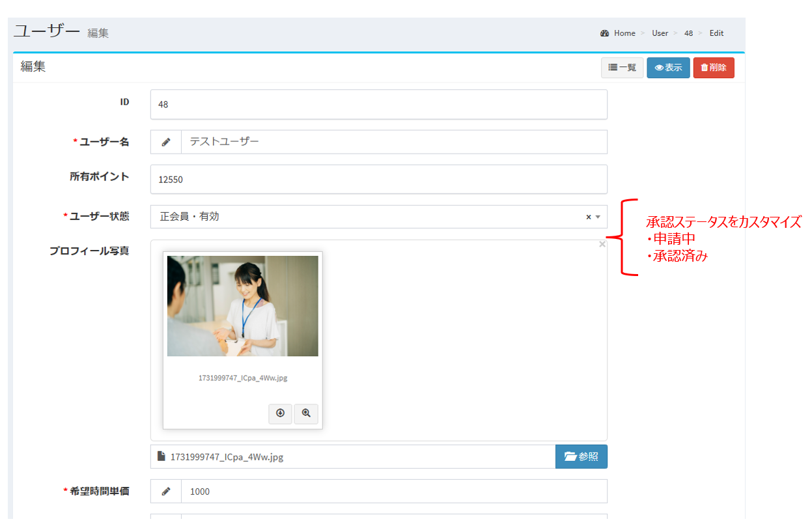Image resolution: width=812 pixels, height=528 pixels.
Task: Click the pencil icon beside 希望時間単価 field
Action: coord(166,492)
